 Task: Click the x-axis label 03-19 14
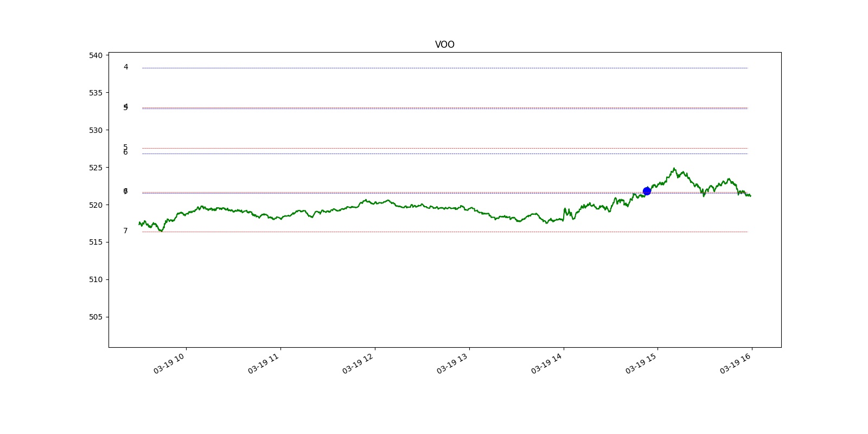[x=547, y=363]
